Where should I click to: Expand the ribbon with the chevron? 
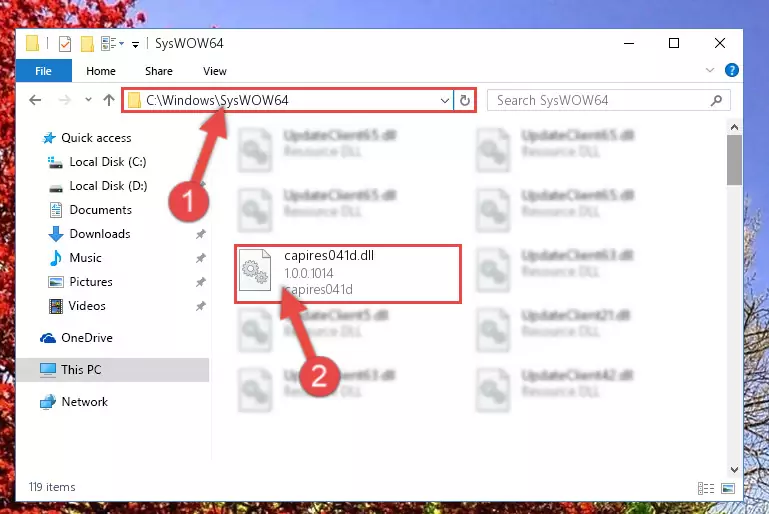(x=710, y=70)
